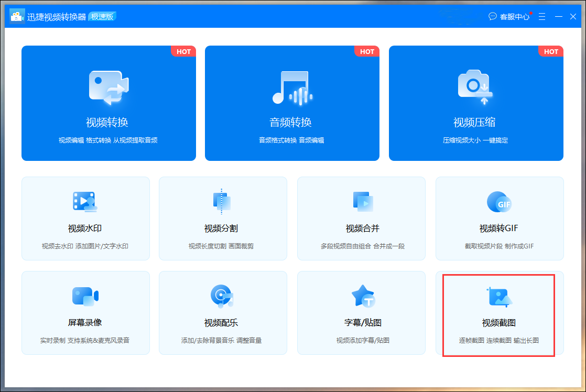Click '视频去水印 添加图片/文字水印' description
The image size is (586, 392).
pos(85,246)
